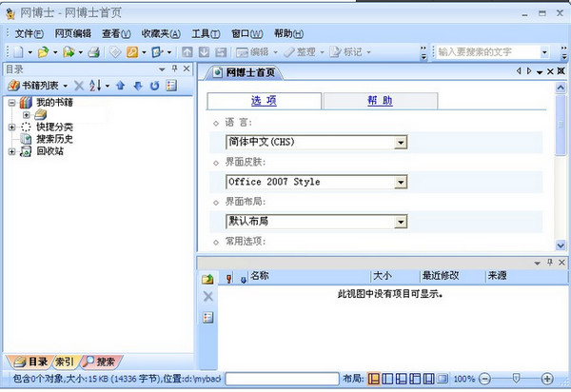The width and height of the screenshot is (571, 392).
Task: Click the zoom slider handle in status bar
Action: click(516, 379)
